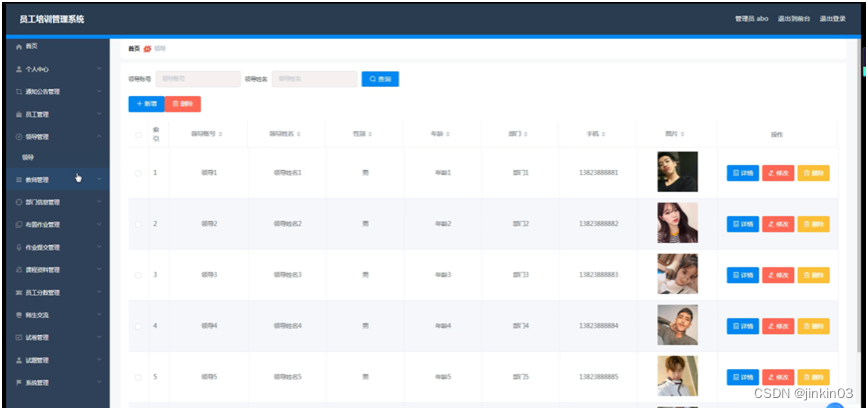Tick the select-all checkbox in the table header
868x410 pixels.
coord(139,135)
